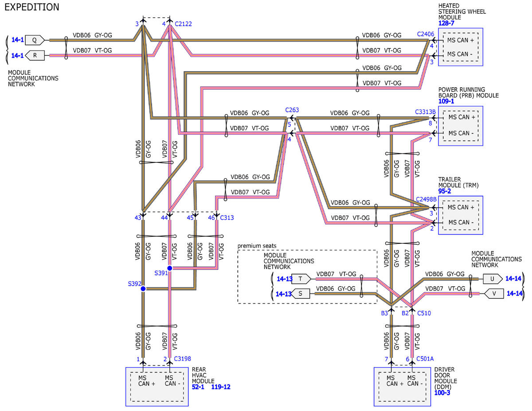Select connector label C2406
Viewport: 532px width, 411px height.
click(x=426, y=34)
